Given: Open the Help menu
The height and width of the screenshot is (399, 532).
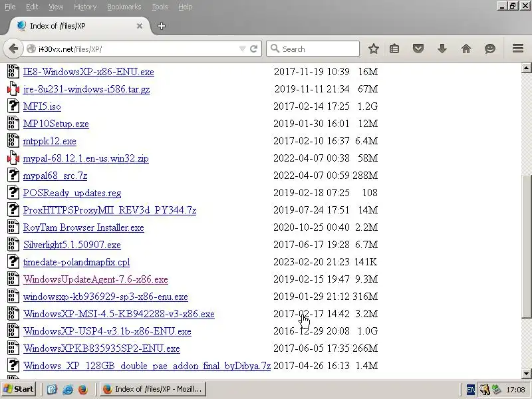Looking at the screenshot, I should pos(186,7).
